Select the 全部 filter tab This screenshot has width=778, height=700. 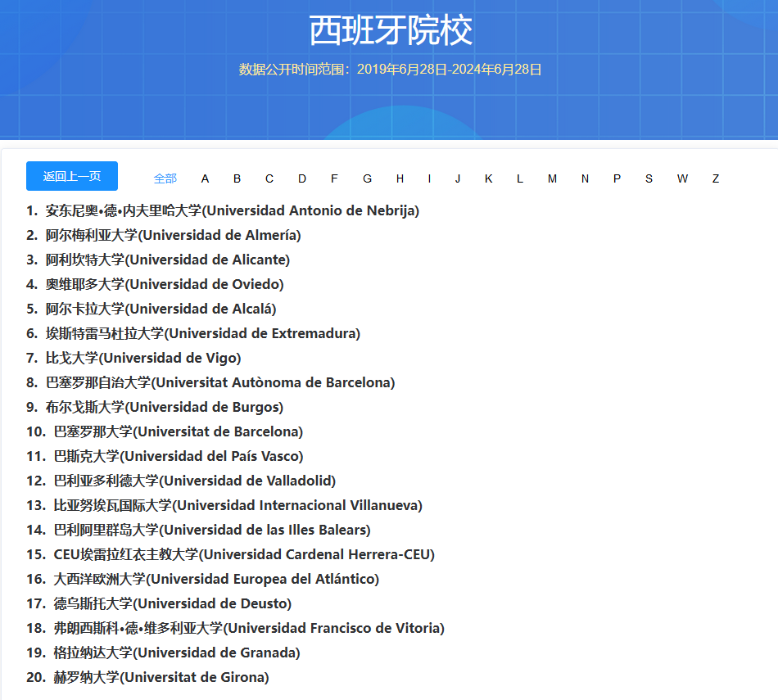[x=165, y=178]
